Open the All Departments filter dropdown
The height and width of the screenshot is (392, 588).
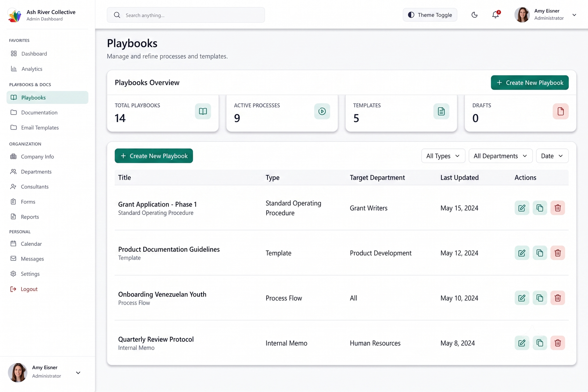click(501, 156)
